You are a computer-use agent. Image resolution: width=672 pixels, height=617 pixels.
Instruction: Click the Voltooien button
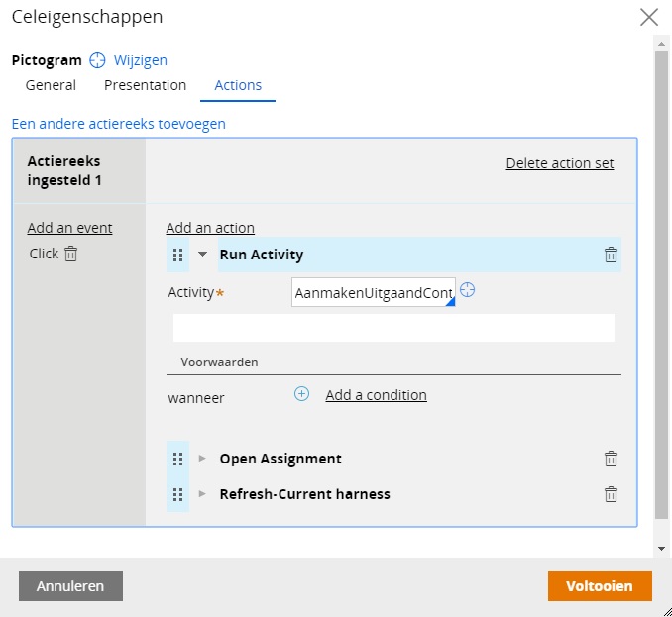point(600,586)
